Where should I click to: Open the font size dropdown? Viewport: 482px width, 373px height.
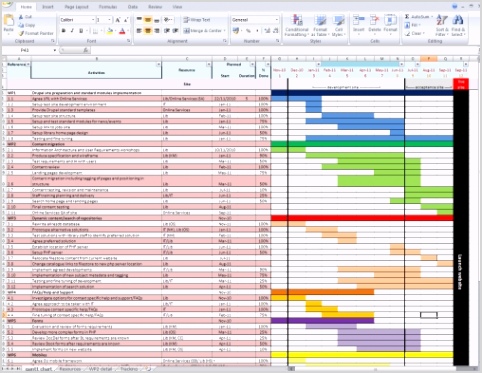click(109, 20)
